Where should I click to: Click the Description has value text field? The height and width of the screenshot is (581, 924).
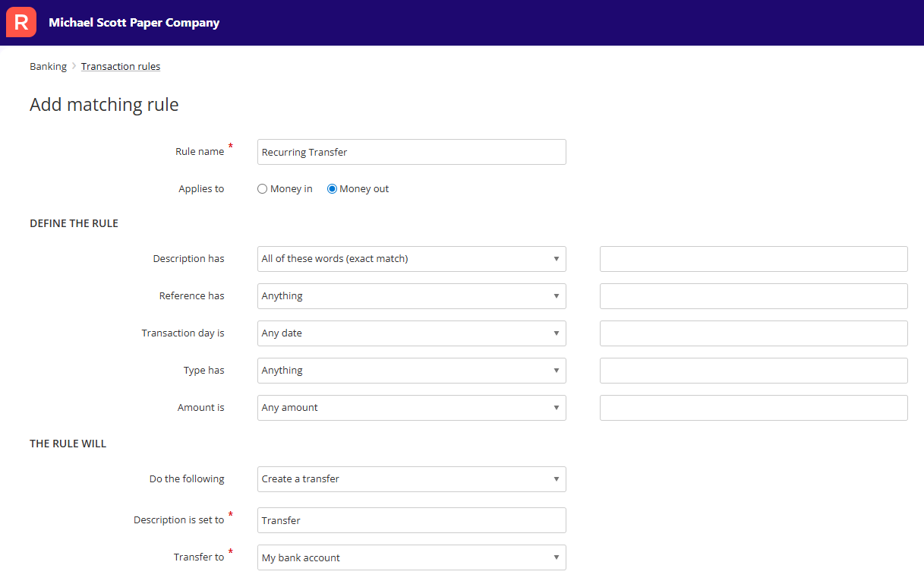(754, 259)
